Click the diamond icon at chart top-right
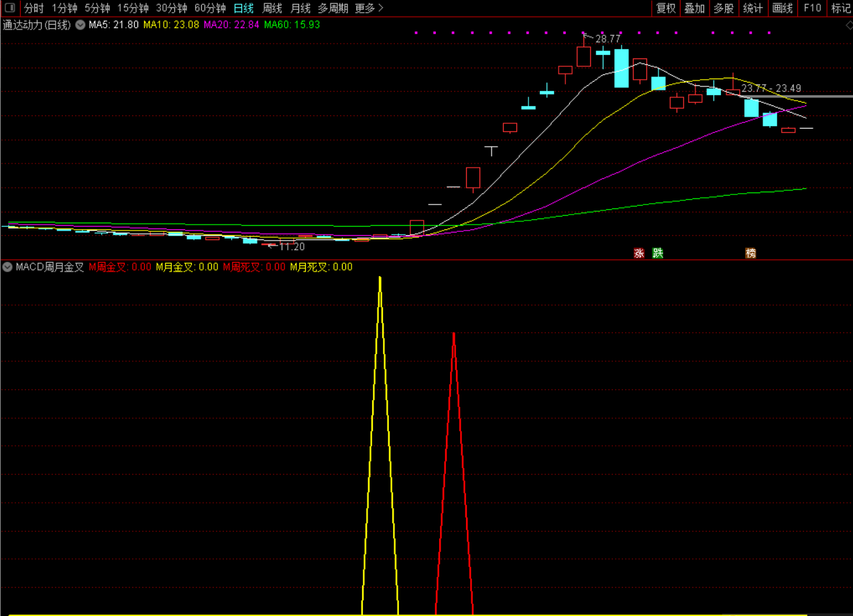853x616 pixels. (846, 25)
